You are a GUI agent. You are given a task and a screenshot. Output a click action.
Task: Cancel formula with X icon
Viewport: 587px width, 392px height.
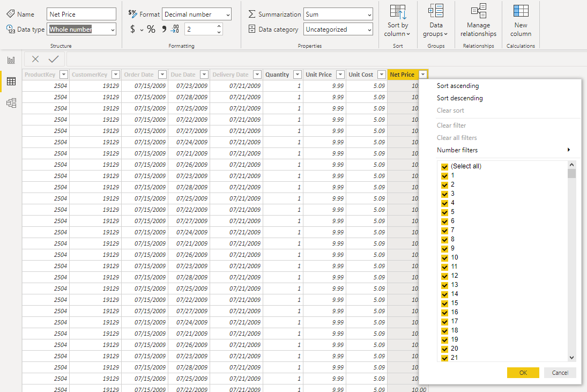click(35, 59)
